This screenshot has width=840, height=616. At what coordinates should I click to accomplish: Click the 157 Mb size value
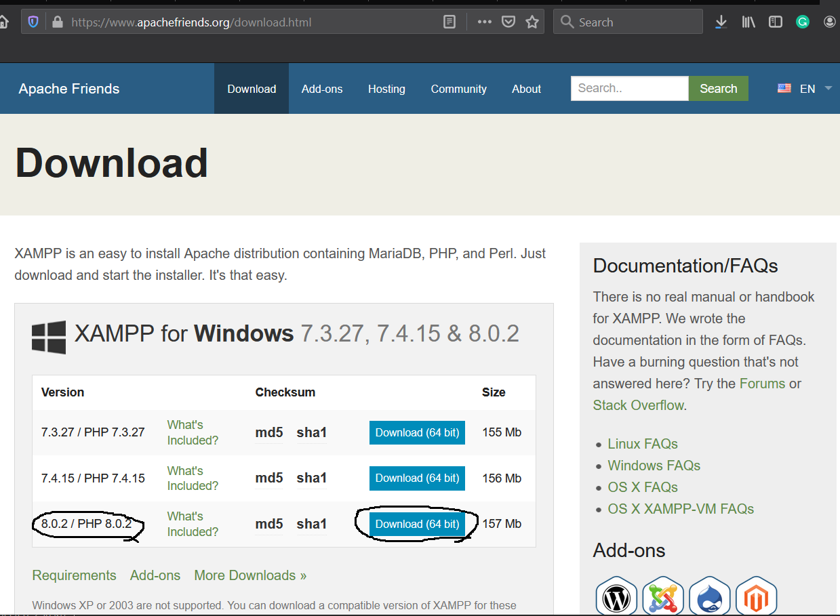[502, 524]
